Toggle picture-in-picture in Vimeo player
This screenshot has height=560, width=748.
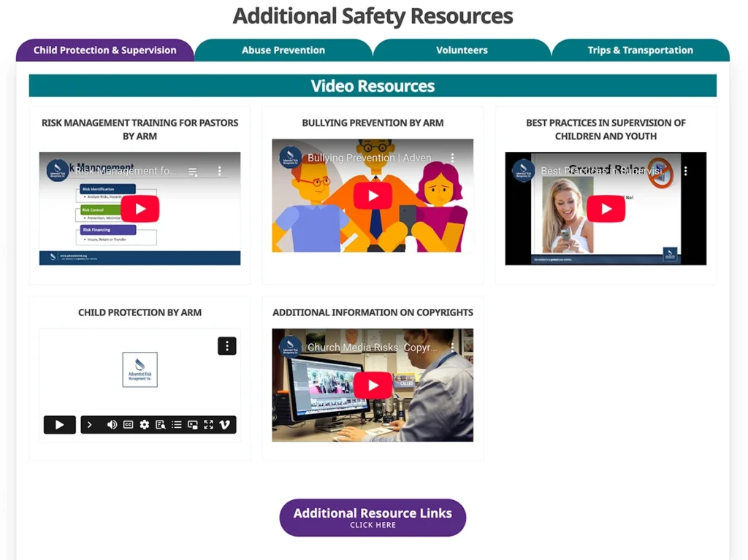pyautogui.click(x=192, y=425)
